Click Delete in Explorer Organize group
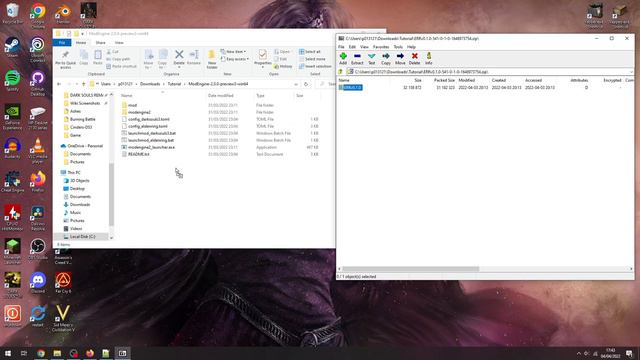 179,58
